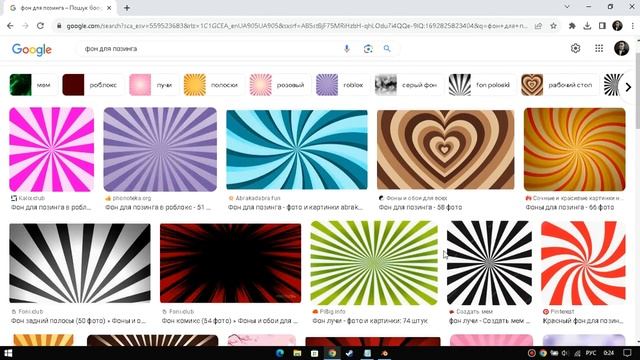Click the browser address bar URL
Viewport: 640px width, 360px height.
pyautogui.click(x=297, y=26)
